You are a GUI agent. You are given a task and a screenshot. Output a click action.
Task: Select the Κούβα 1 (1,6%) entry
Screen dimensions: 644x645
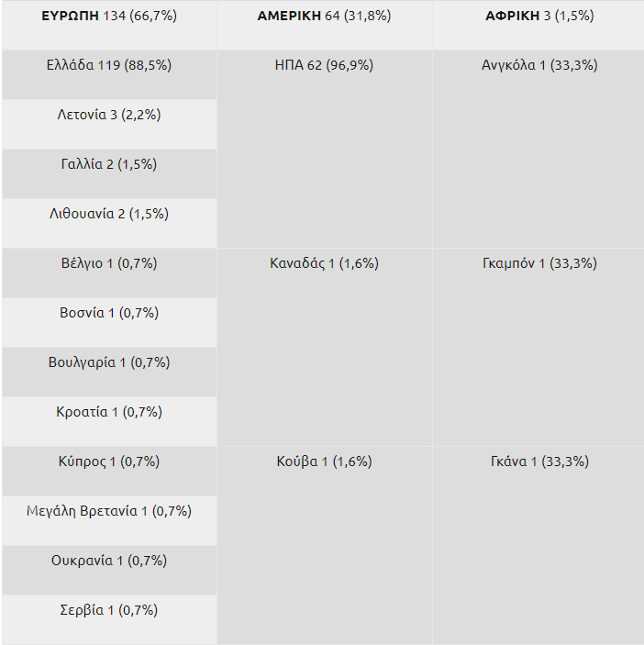pos(324,462)
